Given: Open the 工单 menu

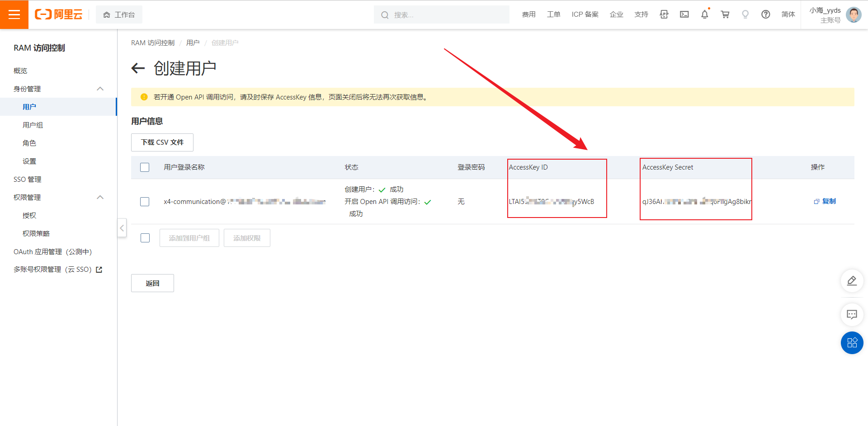Looking at the screenshot, I should pyautogui.click(x=553, y=14).
